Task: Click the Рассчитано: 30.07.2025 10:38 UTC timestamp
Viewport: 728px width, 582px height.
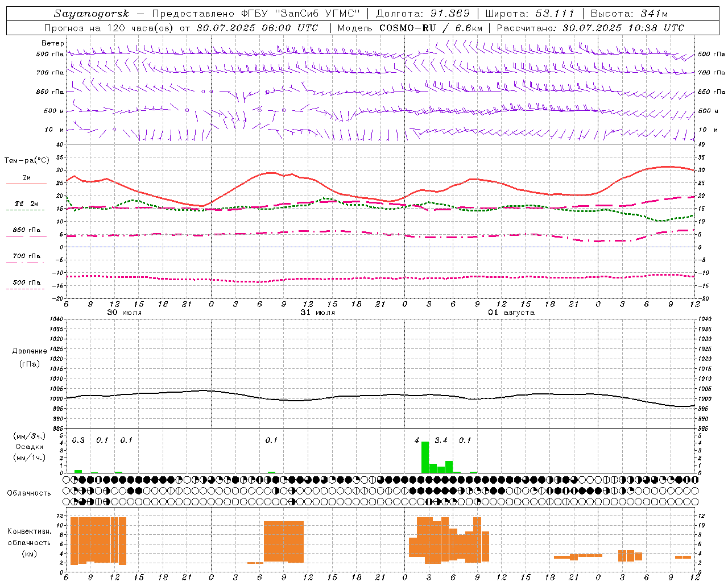Action: pos(591,28)
